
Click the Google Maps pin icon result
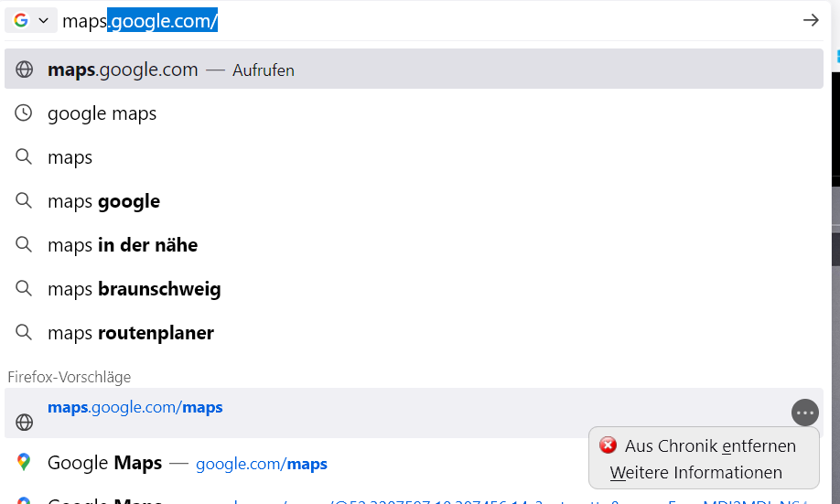click(25, 463)
